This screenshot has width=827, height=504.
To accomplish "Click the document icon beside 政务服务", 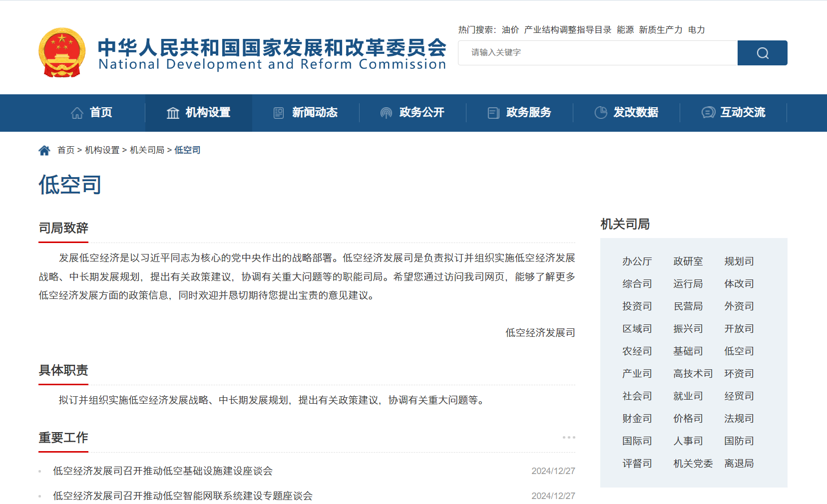I will pos(493,113).
